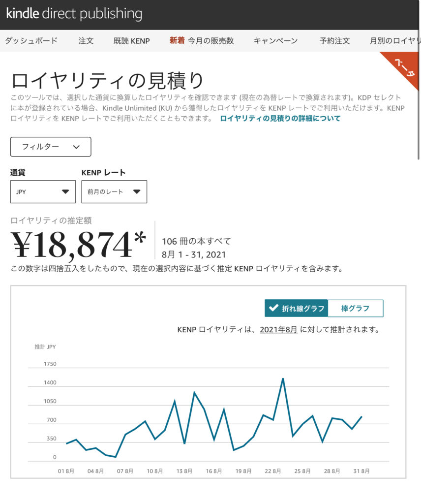The width and height of the screenshot is (421, 504).
Task: Open the KENP レート selector
Action: pos(114,191)
